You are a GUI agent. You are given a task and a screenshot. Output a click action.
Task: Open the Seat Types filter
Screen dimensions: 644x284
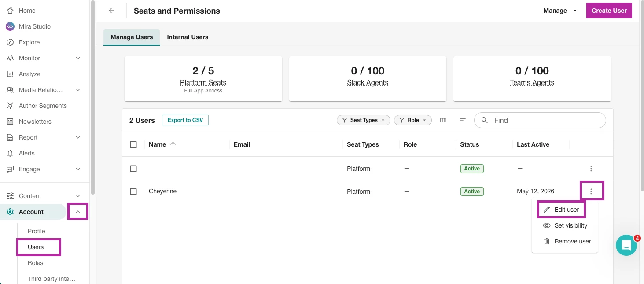click(363, 120)
